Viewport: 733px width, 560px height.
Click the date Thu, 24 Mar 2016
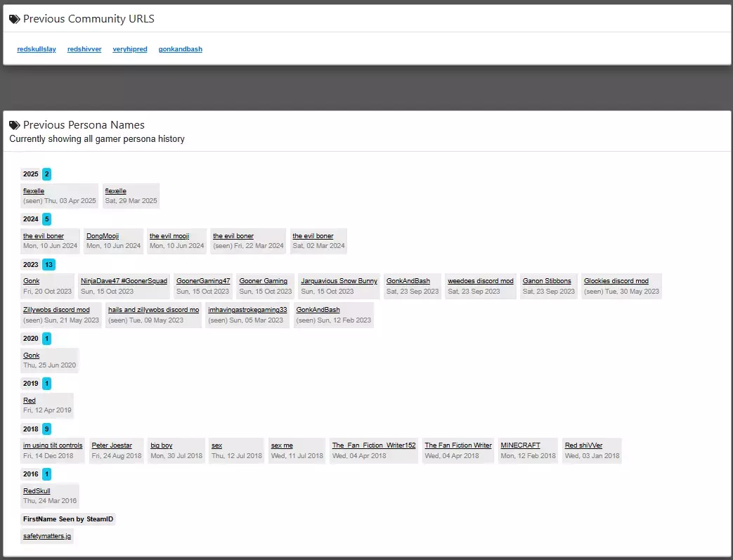tap(50, 501)
